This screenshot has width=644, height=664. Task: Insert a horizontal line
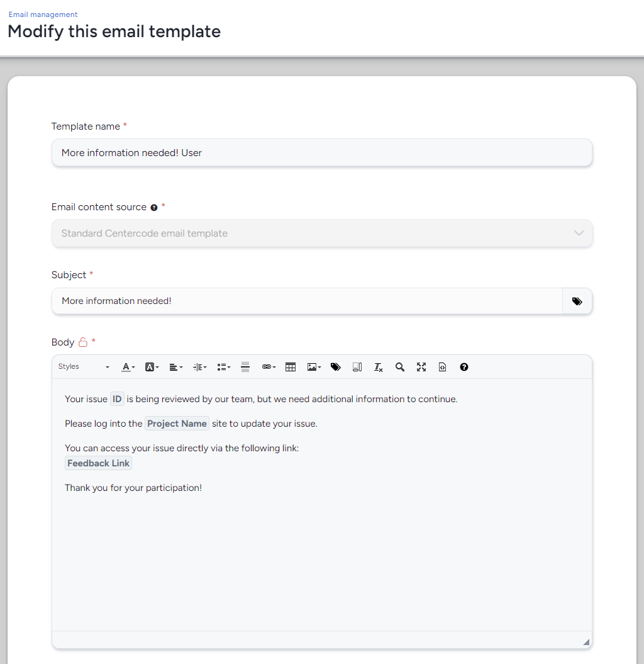click(245, 367)
